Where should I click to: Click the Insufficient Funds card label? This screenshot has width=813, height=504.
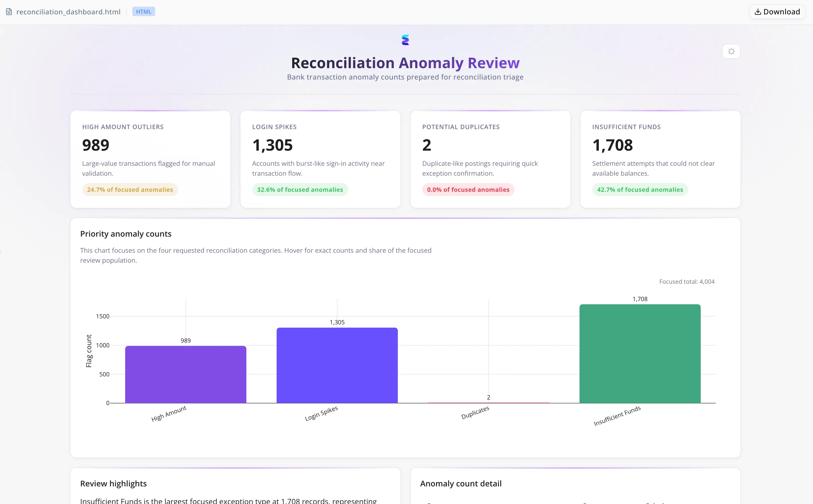tap(626, 127)
